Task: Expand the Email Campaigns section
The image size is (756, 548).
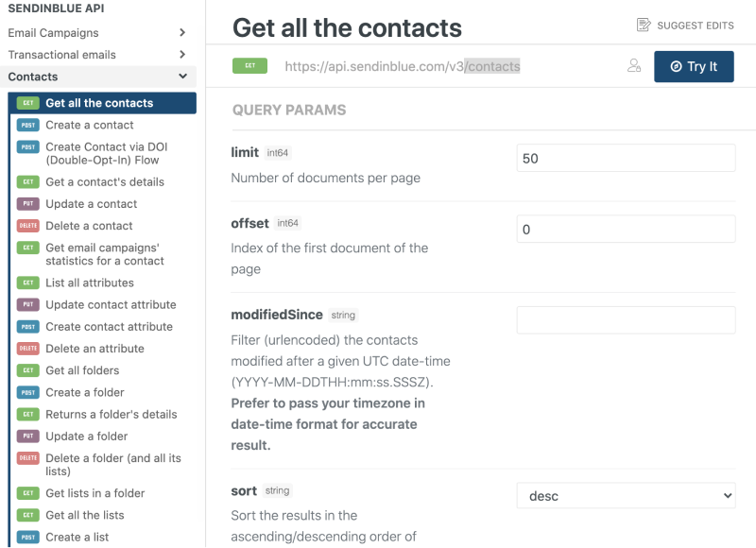Action: coord(182,33)
